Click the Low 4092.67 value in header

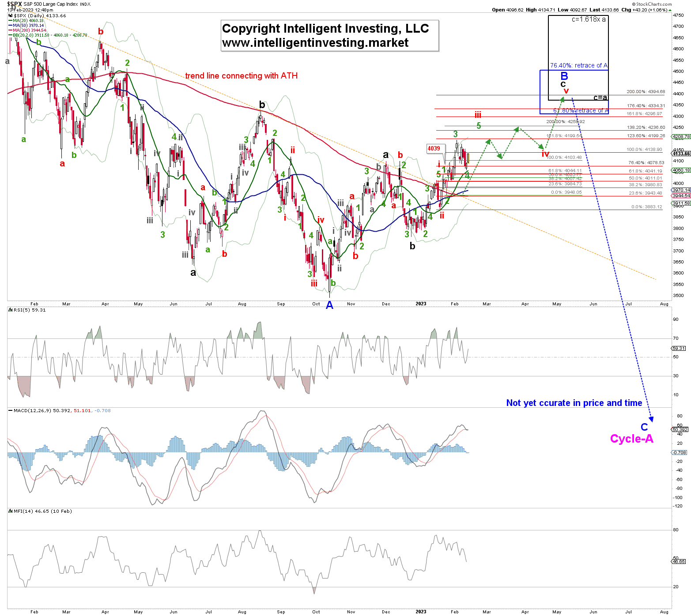(572, 10)
